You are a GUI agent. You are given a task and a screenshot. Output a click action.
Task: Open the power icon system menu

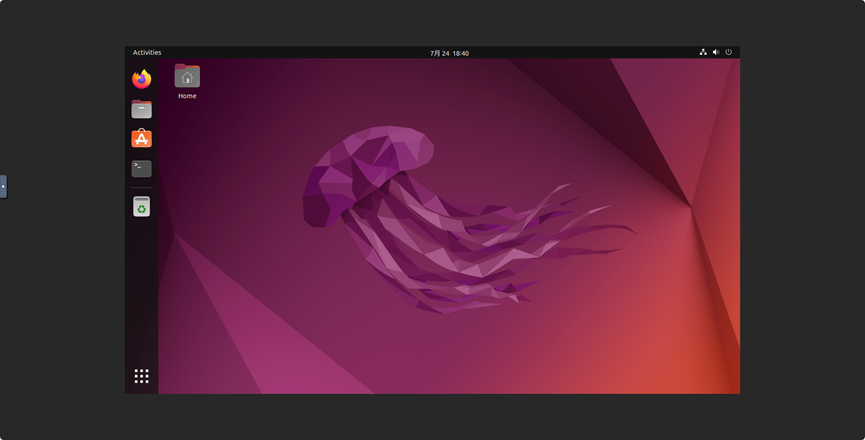click(729, 52)
